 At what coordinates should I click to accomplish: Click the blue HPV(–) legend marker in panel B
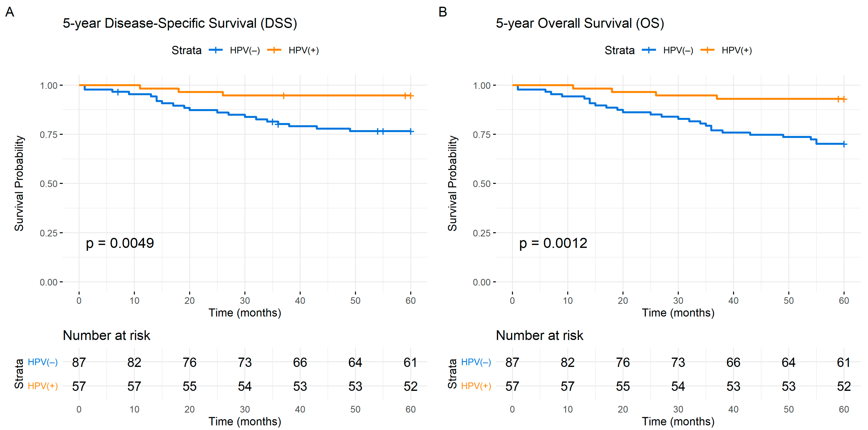[x=649, y=50]
